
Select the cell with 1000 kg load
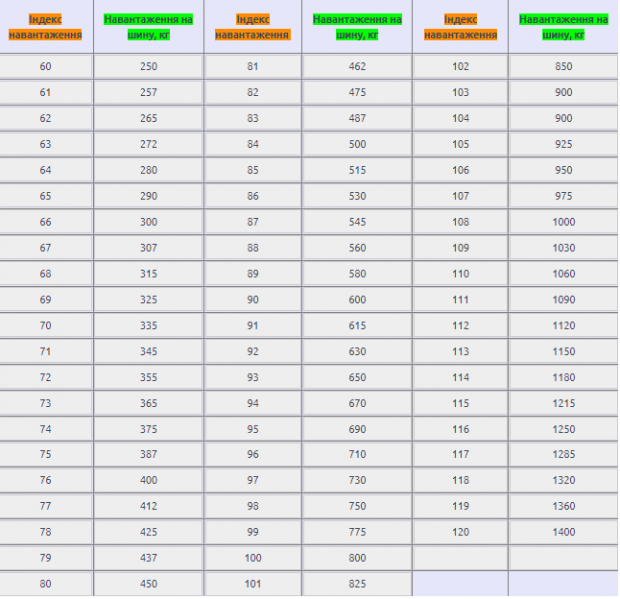coord(563,222)
